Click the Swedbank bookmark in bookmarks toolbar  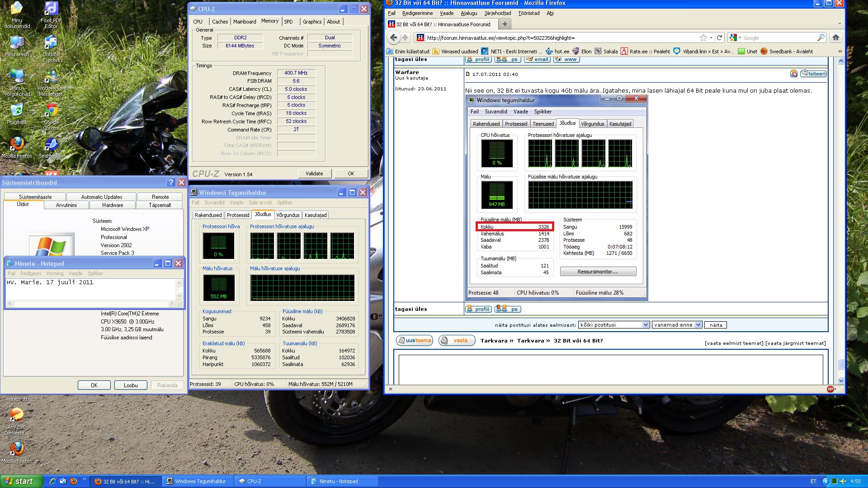787,52
